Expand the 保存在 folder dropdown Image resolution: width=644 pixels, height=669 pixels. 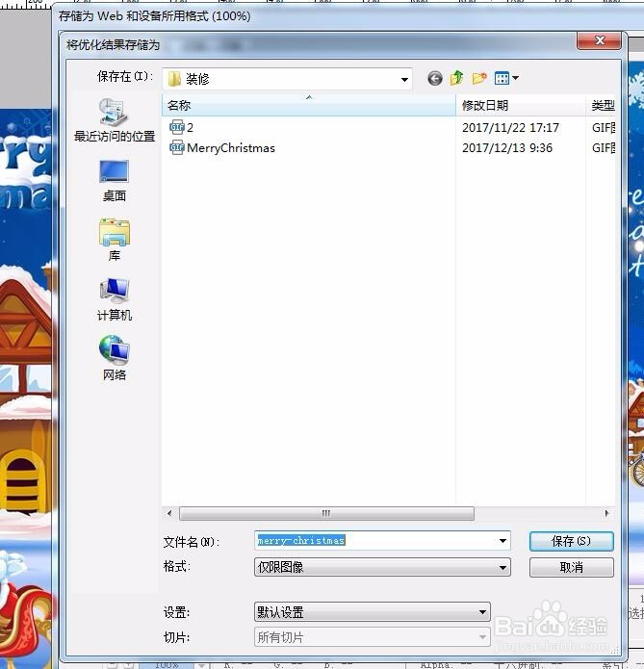404,79
